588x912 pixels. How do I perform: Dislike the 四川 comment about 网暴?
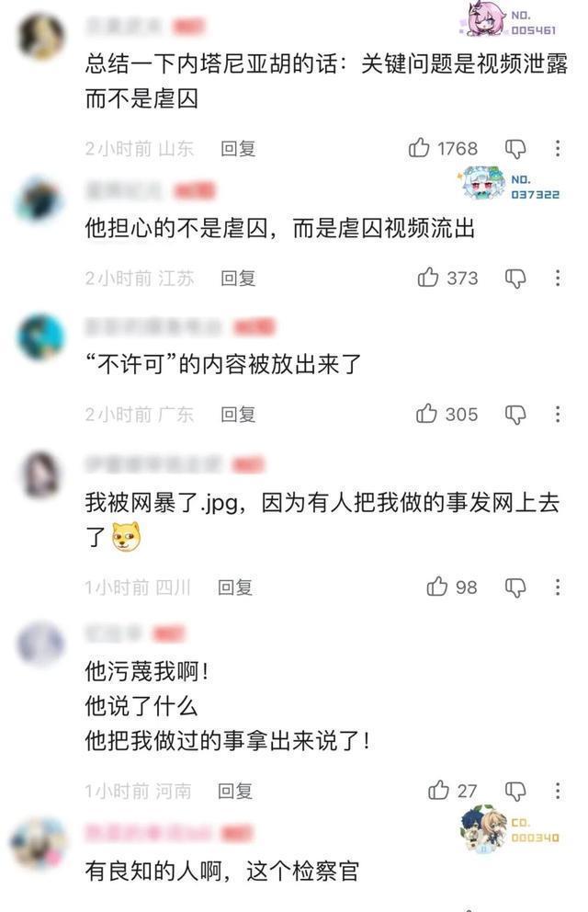[514, 587]
